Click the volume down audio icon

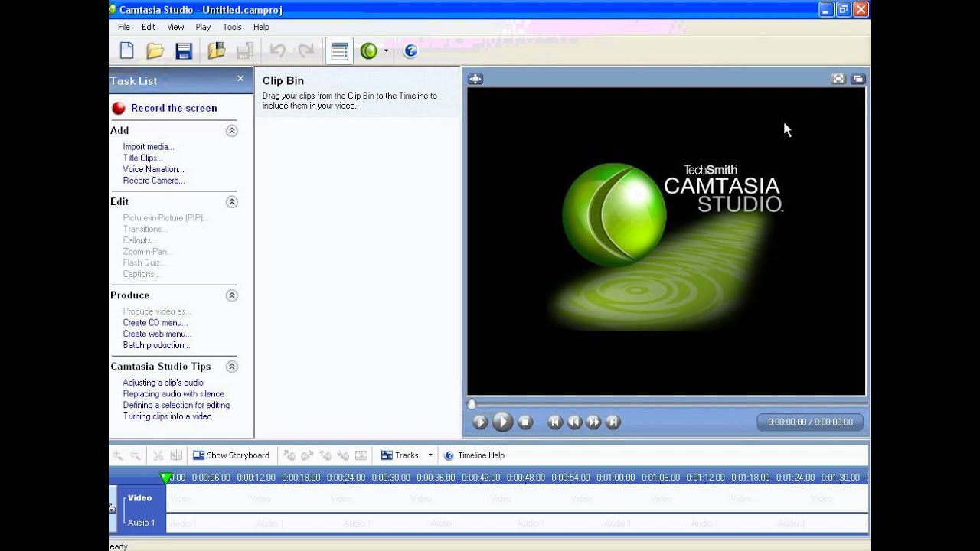click(x=343, y=455)
